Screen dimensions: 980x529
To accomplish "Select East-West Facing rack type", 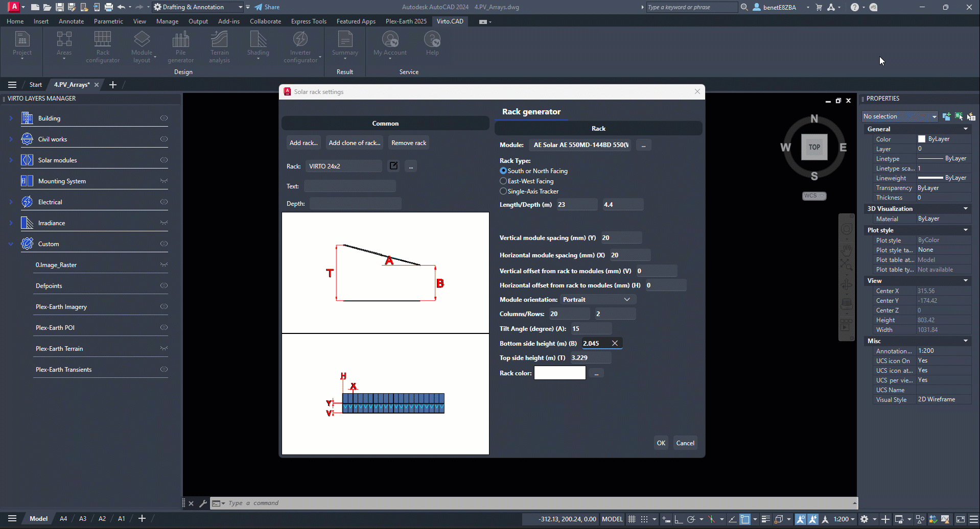I will pyautogui.click(x=503, y=181).
